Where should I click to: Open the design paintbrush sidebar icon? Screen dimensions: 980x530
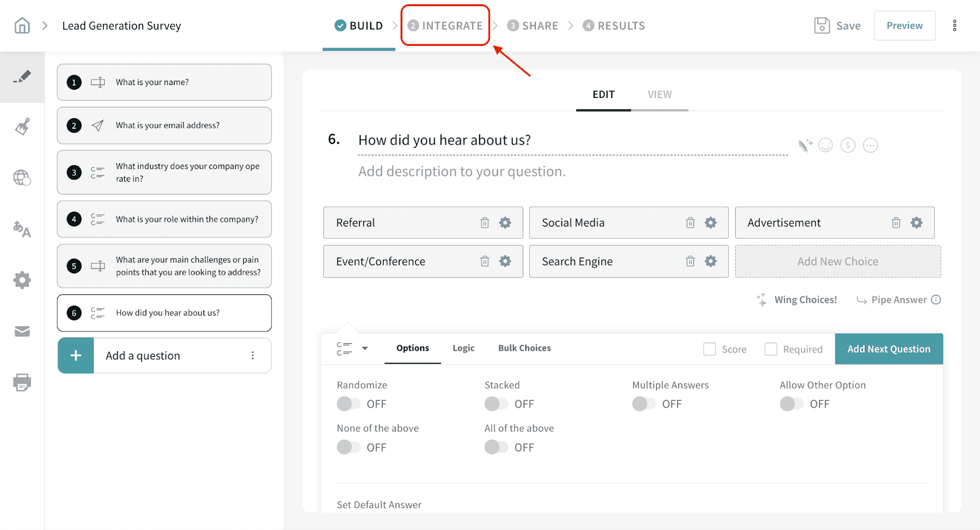[22, 127]
